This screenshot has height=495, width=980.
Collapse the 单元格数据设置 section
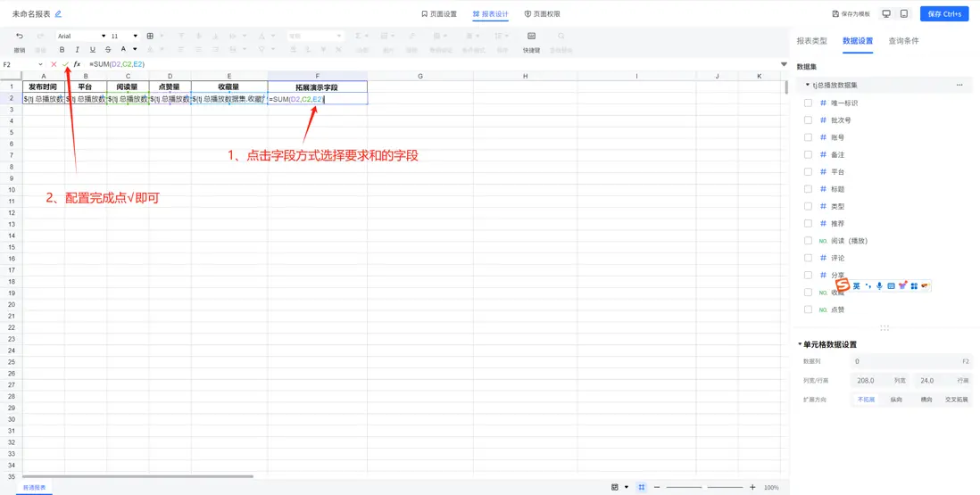(x=800, y=344)
